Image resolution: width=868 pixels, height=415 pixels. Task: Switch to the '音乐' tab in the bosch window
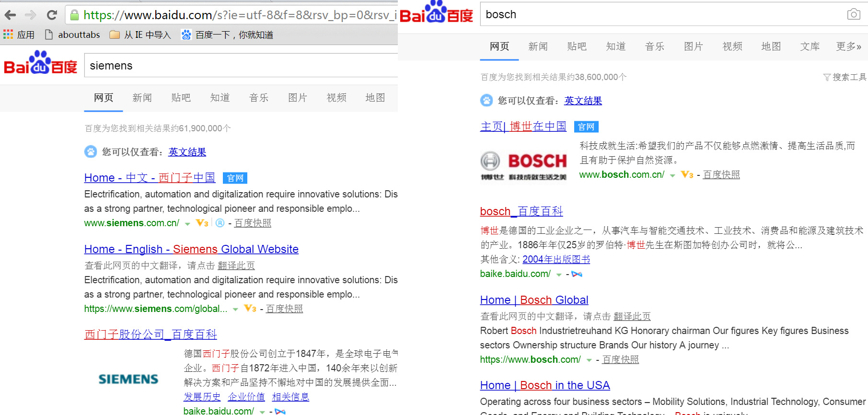pos(655,46)
